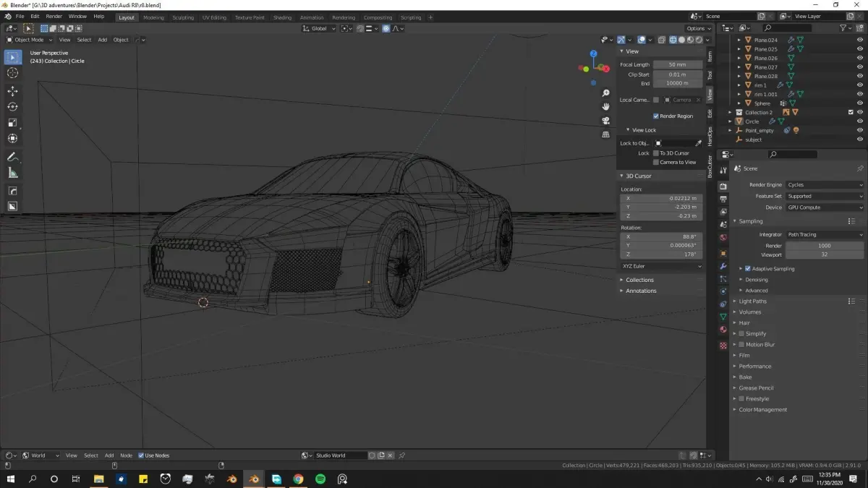Enable the Simplify checkbox
The height and width of the screenshot is (488, 868).
741,334
